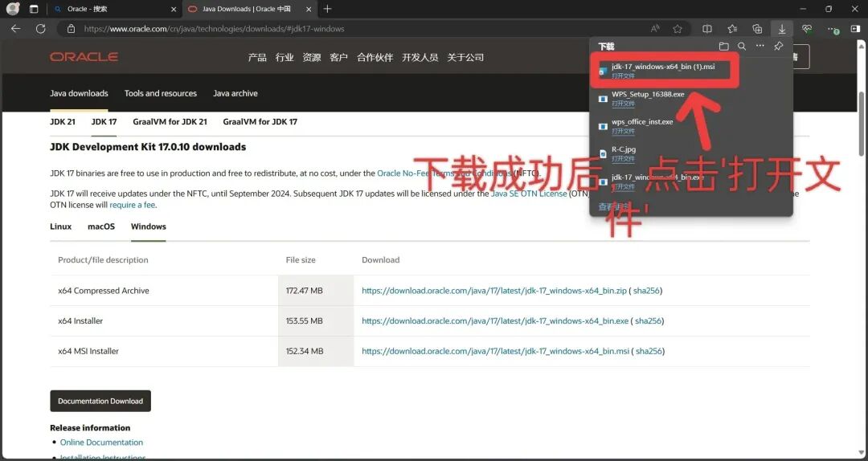
Task: Pin the downloads panel
Action: coord(778,47)
